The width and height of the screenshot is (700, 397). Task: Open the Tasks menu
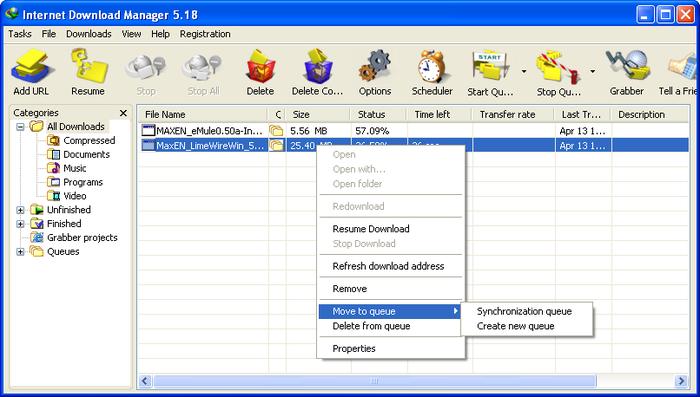coord(20,34)
